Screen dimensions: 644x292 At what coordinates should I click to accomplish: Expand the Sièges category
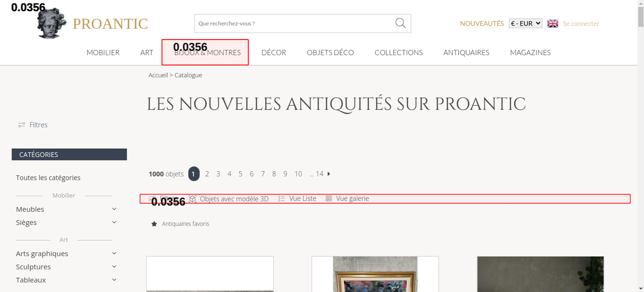(x=114, y=222)
